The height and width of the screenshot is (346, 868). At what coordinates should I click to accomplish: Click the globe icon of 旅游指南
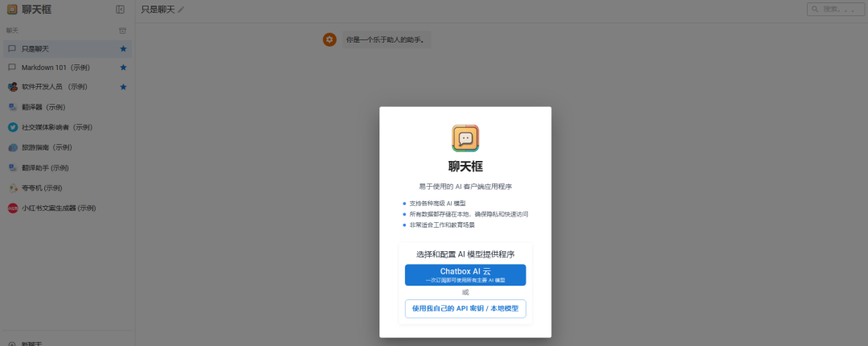[x=13, y=147]
